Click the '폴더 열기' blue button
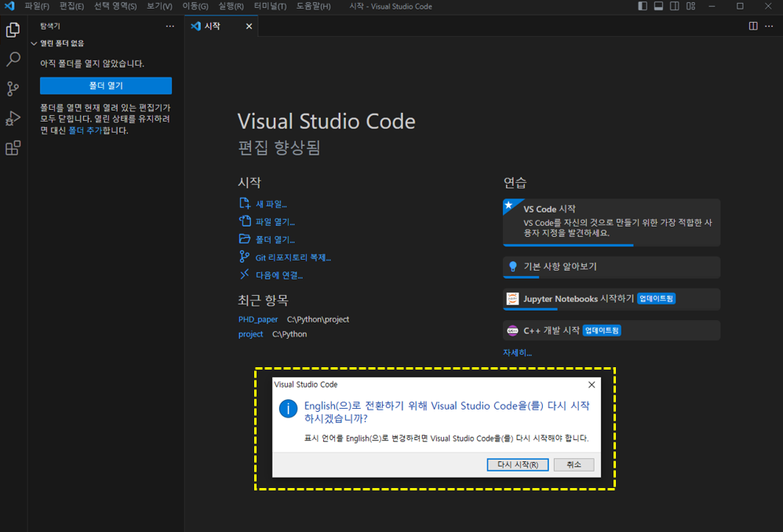Viewport: 783px width, 532px height. (106, 86)
